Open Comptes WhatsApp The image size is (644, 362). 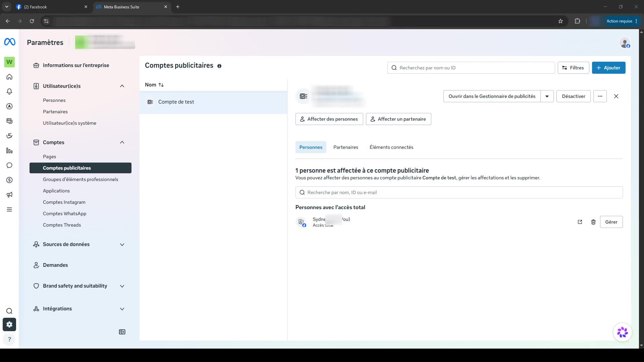[64, 214]
